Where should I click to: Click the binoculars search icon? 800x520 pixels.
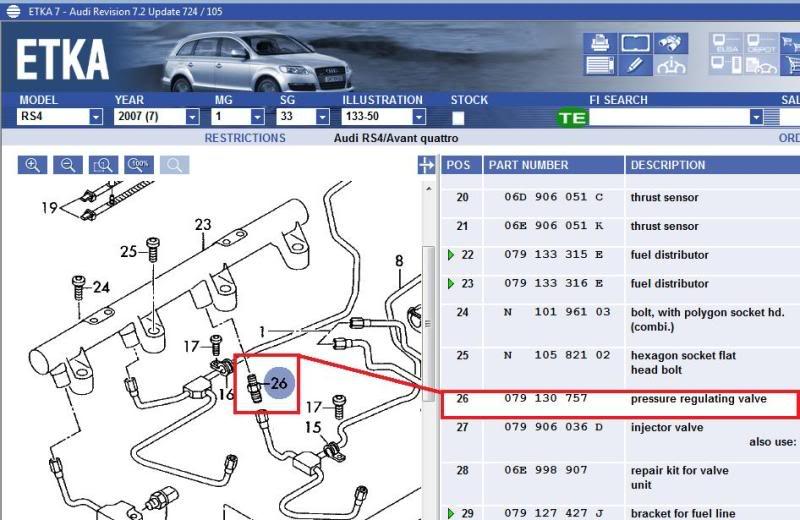tap(670, 44)
